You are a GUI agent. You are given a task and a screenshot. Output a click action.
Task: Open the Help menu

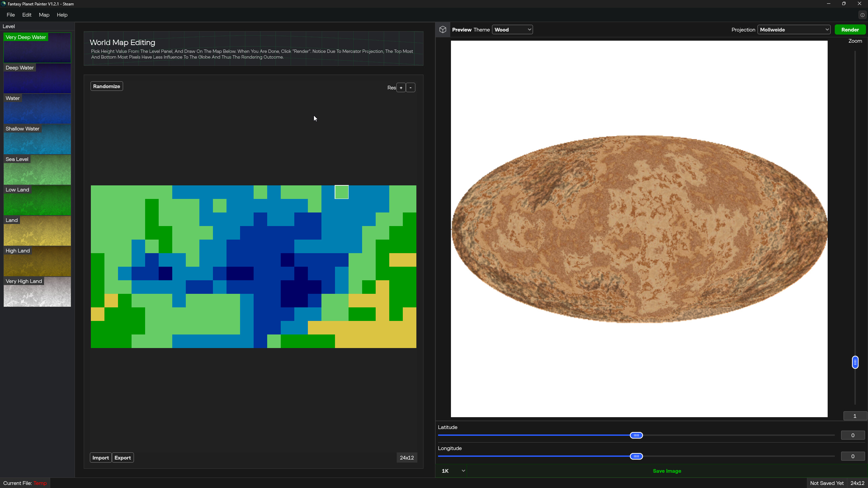pyautogui.click(x=62, y=15)
